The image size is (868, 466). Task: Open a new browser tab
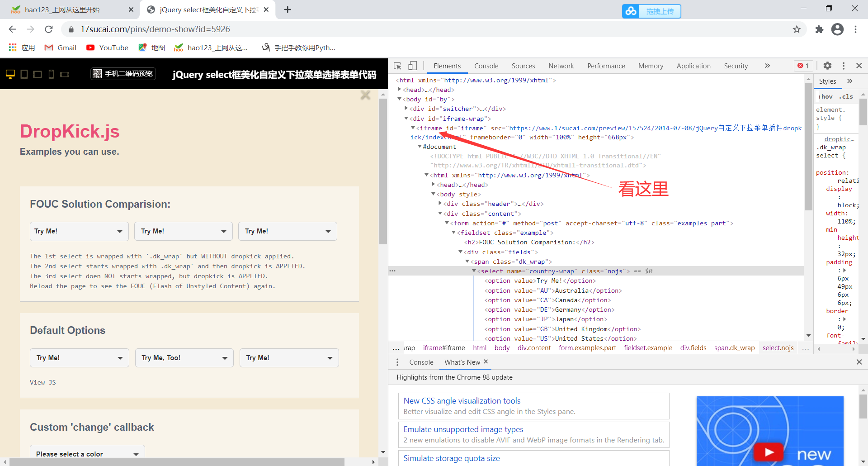coord(288,10)
